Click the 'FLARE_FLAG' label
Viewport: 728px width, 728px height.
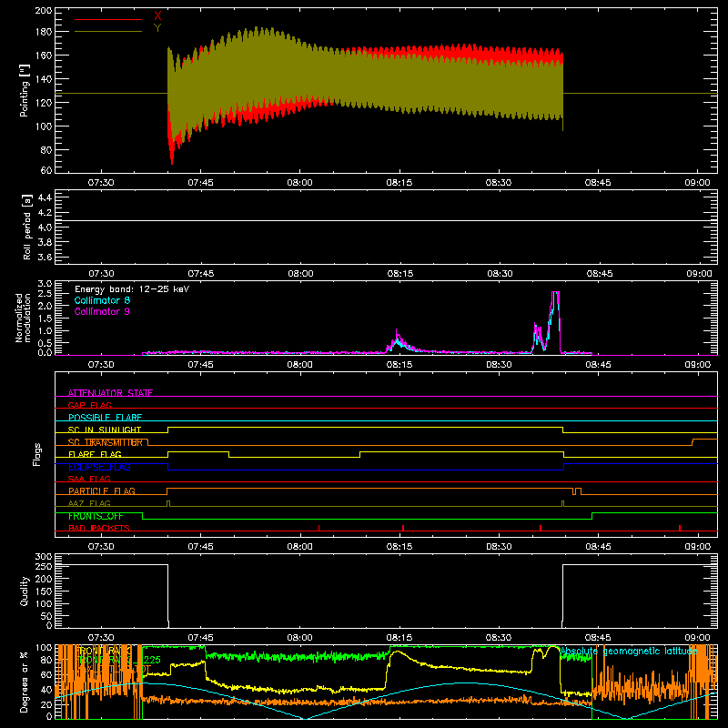pos(95,454)
